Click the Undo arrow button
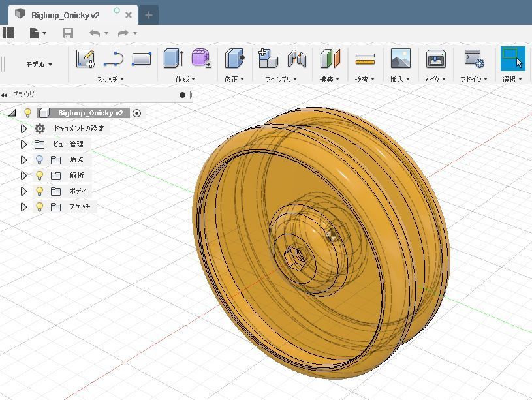 (95, 33)
